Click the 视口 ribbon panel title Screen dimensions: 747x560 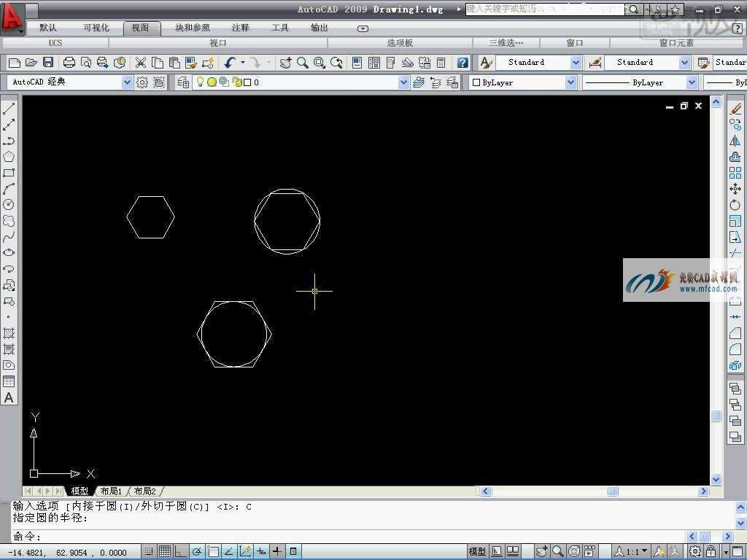click(218, 43)
